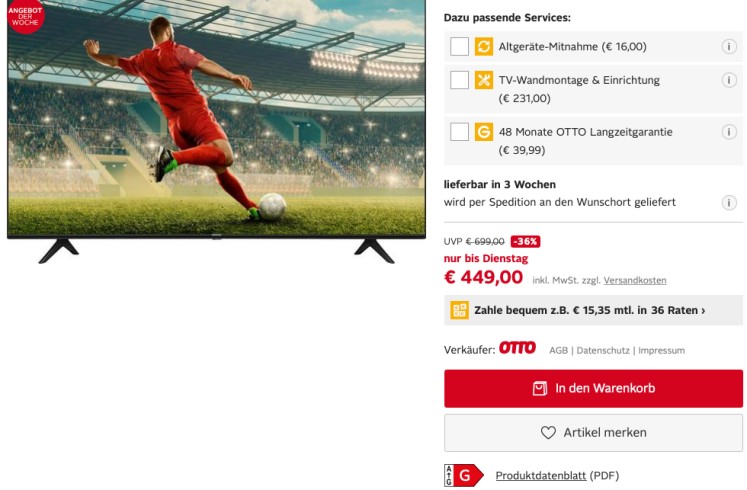Click the energy label G icon
Image resolution: width=747 pixels, height=490 pixels.
(464, 475)
